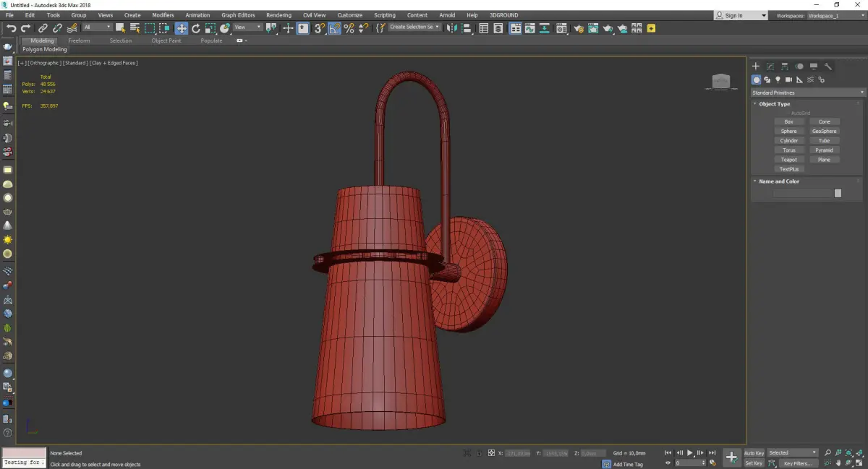The width and height of the screenshot is (868, 469).
Task: Click the Polygon Modeling panel label
Action: (45, 50)
